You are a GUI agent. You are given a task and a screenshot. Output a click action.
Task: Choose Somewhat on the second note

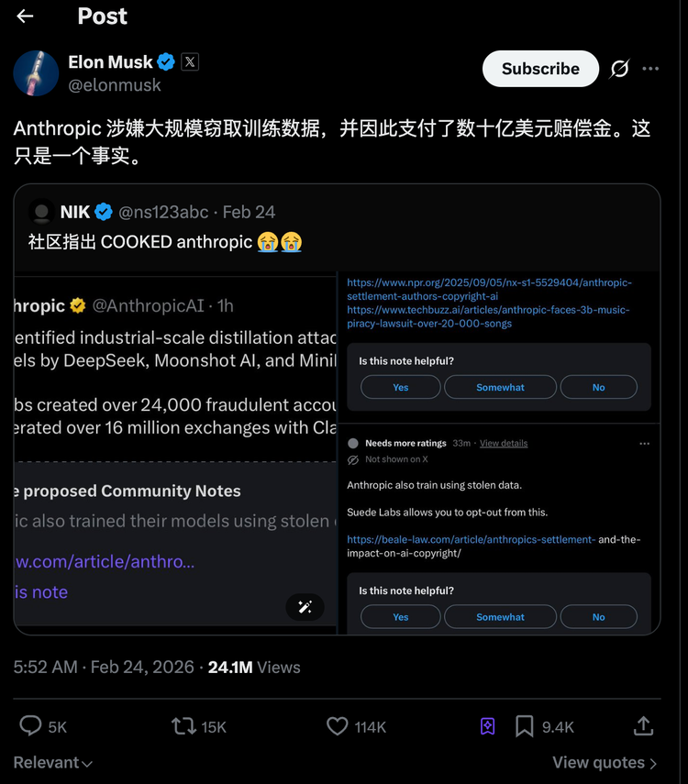pyautogui.click(x=500, y=617)
